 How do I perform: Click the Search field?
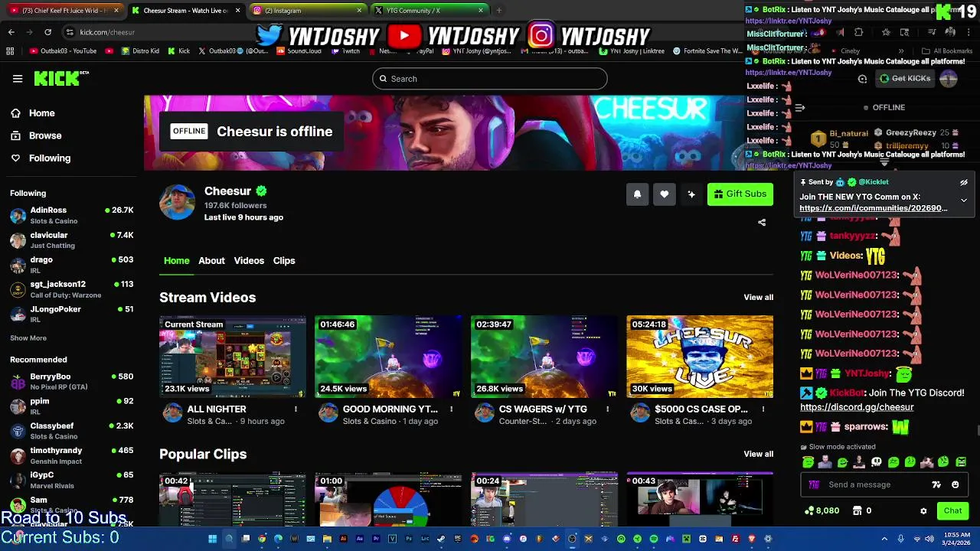490,79
